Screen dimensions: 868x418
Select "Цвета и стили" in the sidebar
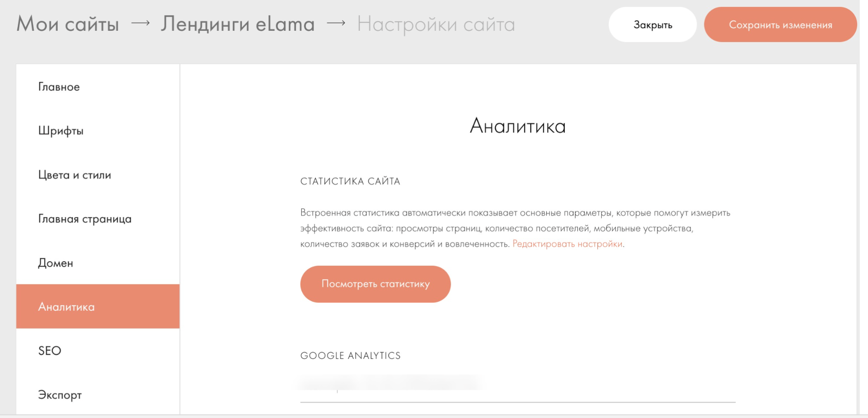(x=74, y=174)
